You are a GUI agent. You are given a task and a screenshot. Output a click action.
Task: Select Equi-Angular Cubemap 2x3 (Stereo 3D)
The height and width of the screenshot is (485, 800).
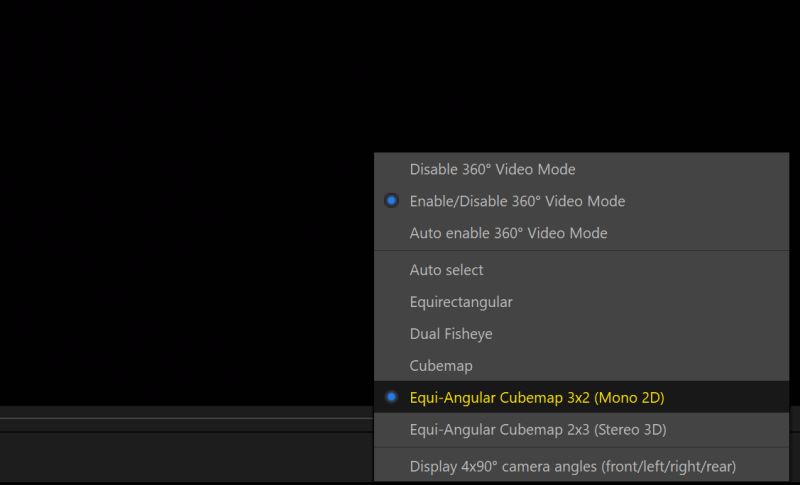click(x=582, y=429)
